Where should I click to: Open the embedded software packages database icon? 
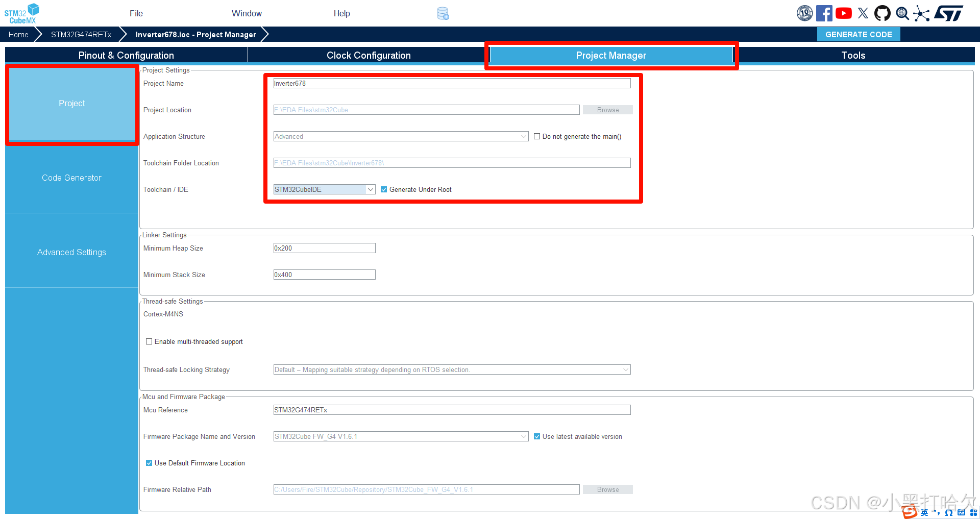tap(443, 13)
